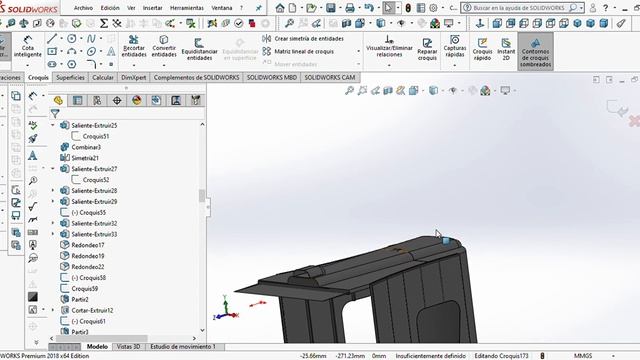This screenshot has width=640, height=360.
Task: Click the selection cursor tool
Action: point(388,8)
